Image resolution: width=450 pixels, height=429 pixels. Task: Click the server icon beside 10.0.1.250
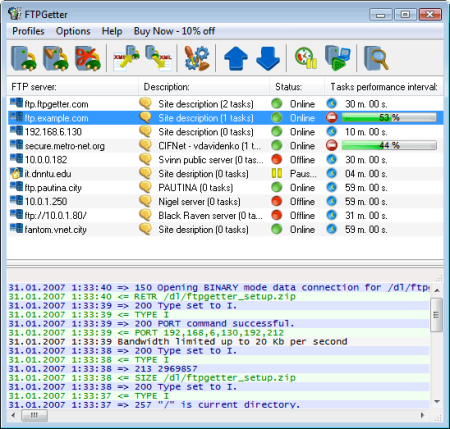pyautogui.click(x=16, y=201)
